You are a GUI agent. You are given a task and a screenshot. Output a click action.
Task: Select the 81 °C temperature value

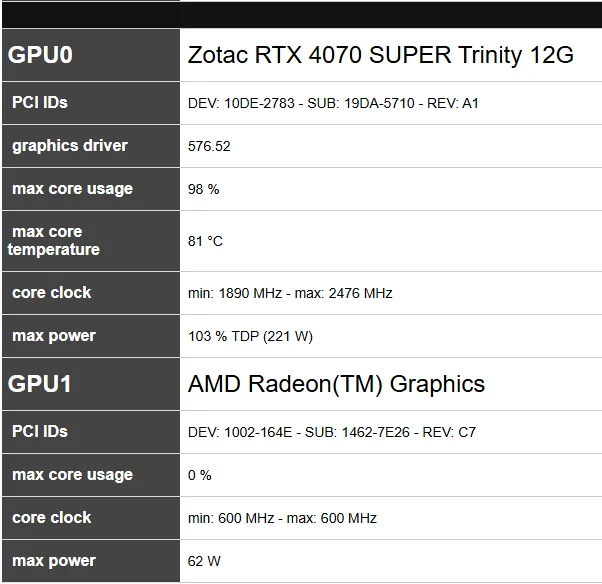pos(205,241)
